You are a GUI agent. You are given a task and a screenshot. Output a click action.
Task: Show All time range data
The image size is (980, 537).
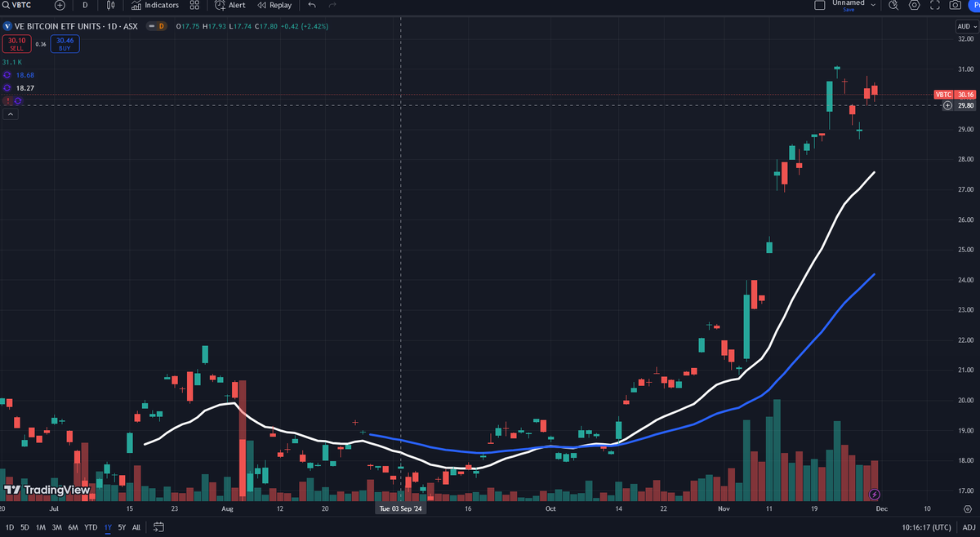tap(136, 527)
